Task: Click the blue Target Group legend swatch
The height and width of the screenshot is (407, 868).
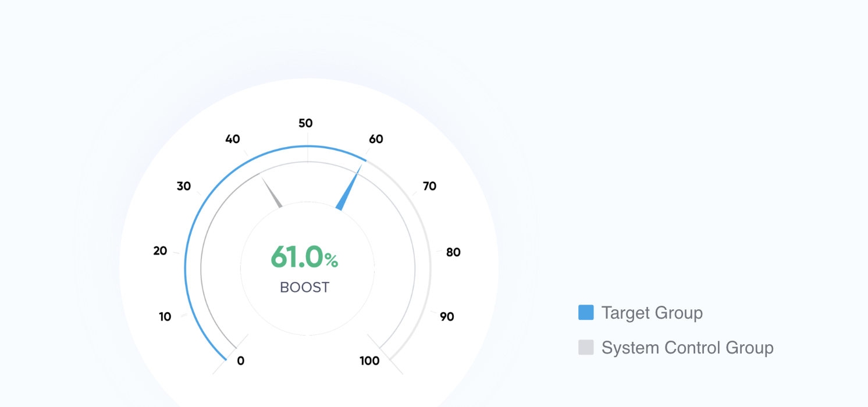Action: tap(586, 313)
